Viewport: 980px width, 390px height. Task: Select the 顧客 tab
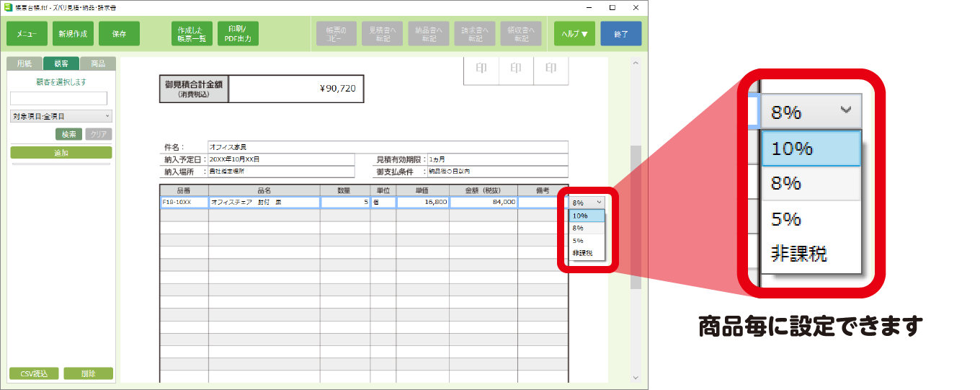tap(61, 63)
